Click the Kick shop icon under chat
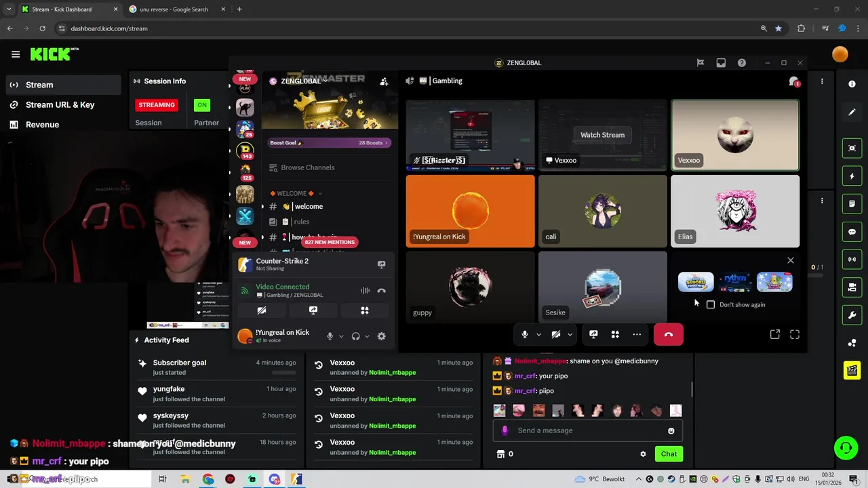The image size is (868, 488). pos(500,454)
